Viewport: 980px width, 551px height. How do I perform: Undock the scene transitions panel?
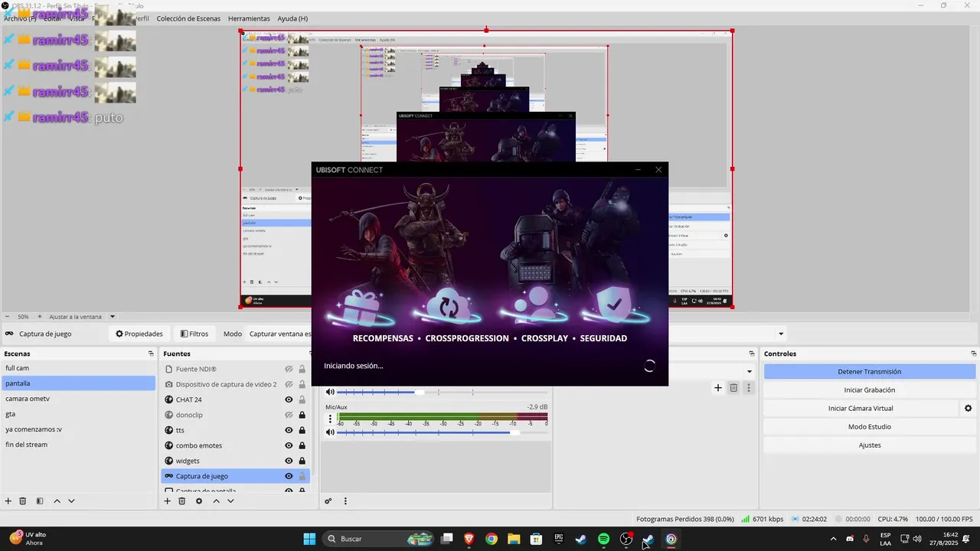pos(752,354)
